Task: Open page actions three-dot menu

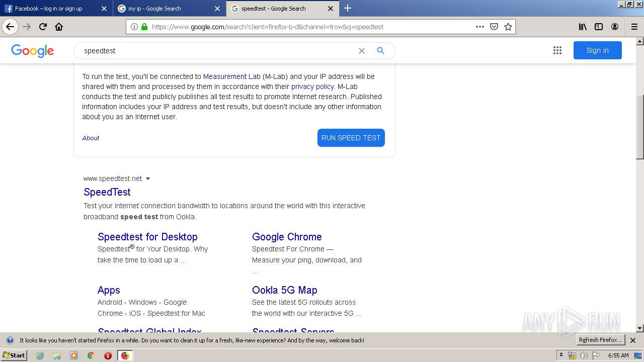Action: point(480,27)
